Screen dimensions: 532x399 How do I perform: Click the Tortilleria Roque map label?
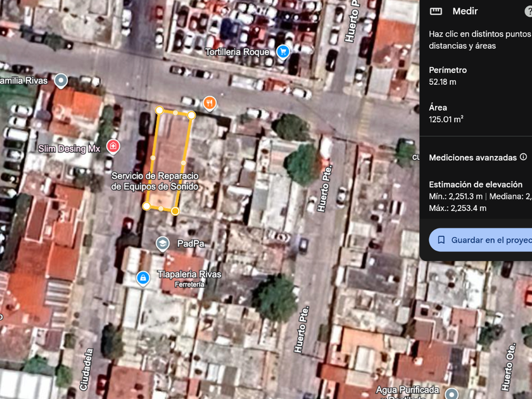tap(237, 52)
